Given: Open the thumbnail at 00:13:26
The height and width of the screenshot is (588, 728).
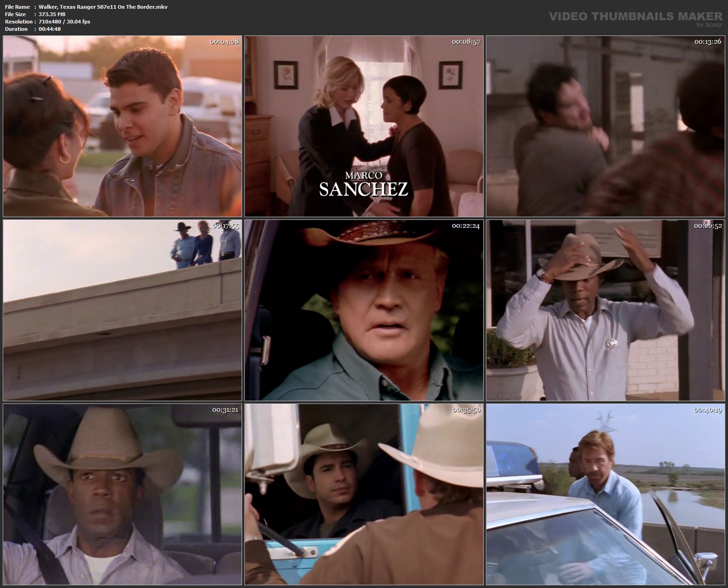Looking at the screenshot, I should [x=606, y=127].
